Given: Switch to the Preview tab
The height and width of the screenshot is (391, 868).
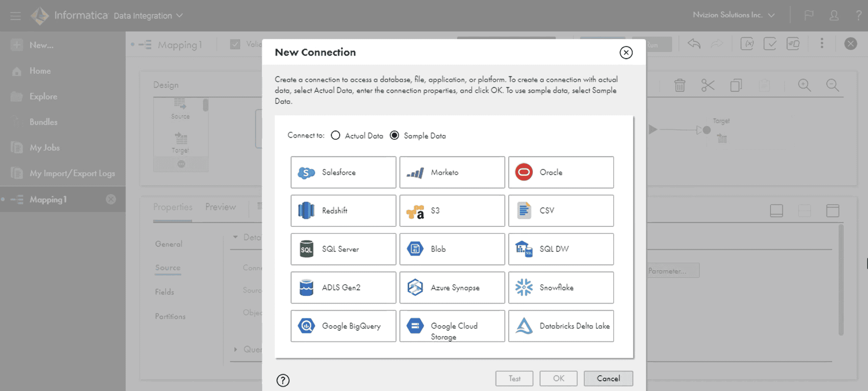Looking at the screenshot, I should (x=220, y=207).
